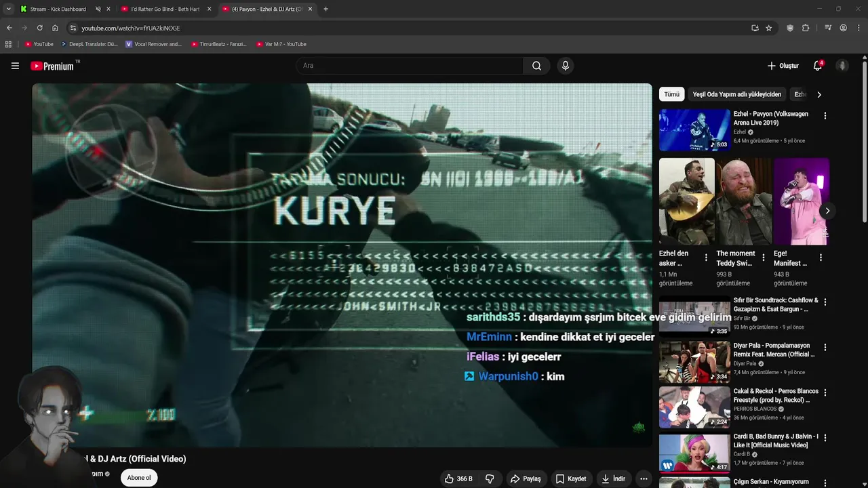Select the Tümü filter chip
This screenshot has height=488, width=868.
(671, 94)
